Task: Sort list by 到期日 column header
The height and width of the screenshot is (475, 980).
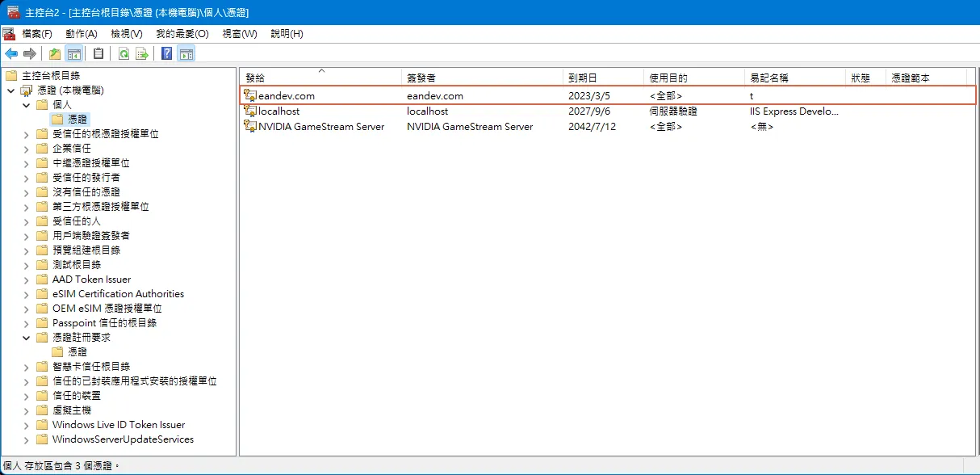Action: (x=583, y=78)
